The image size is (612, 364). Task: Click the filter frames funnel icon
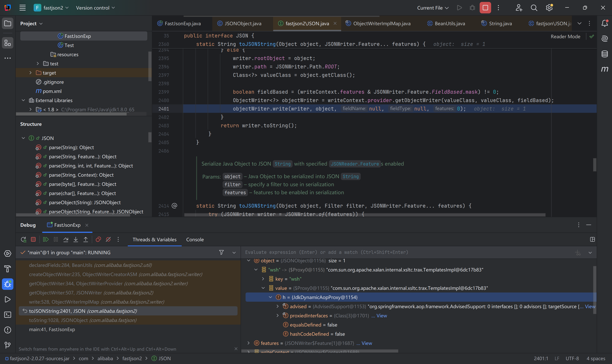pyautogui.click(x=221, y=252)
